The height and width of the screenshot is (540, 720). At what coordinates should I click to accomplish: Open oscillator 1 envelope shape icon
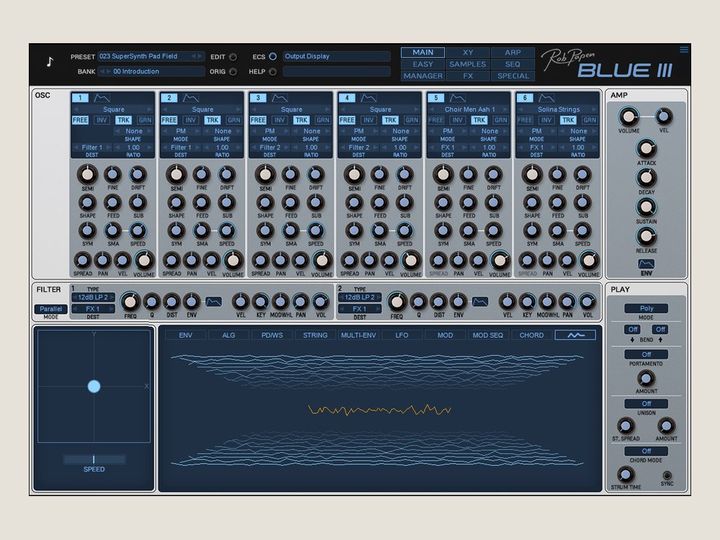point(101,98)
